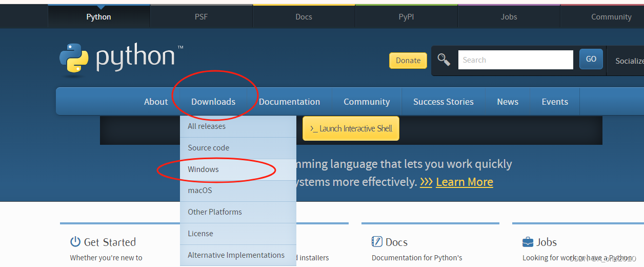Click the Get Started heading
Screen dimensions: 644x267
pos(110,242)
